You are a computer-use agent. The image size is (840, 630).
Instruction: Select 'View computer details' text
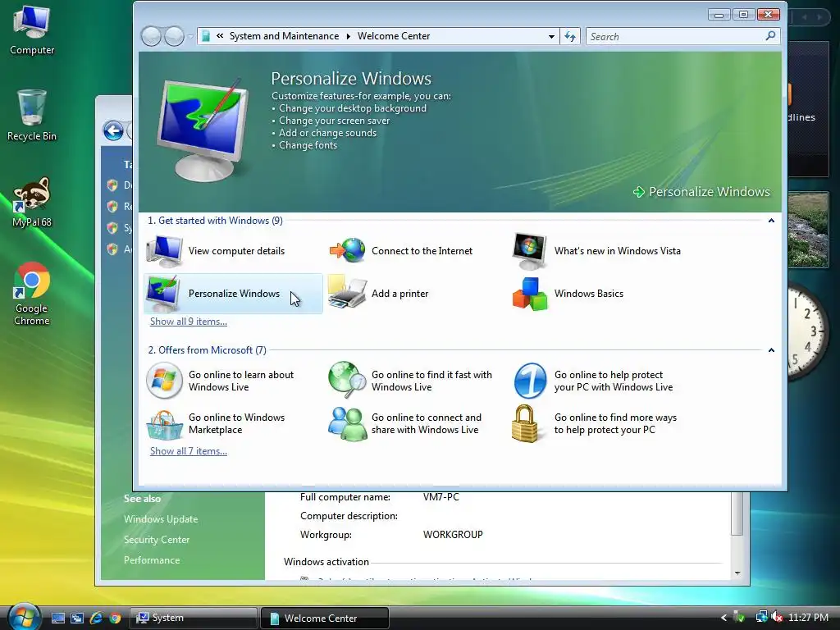coord(236,251)
